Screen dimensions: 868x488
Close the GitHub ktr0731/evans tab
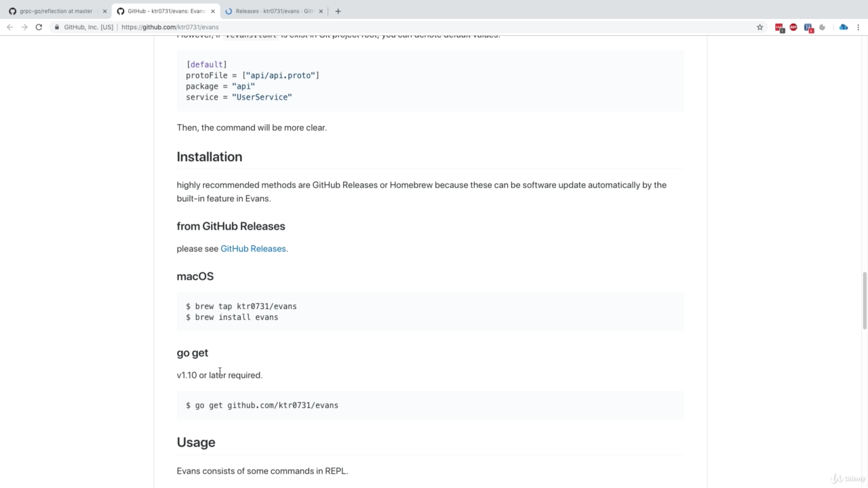(x=212, y=11)
